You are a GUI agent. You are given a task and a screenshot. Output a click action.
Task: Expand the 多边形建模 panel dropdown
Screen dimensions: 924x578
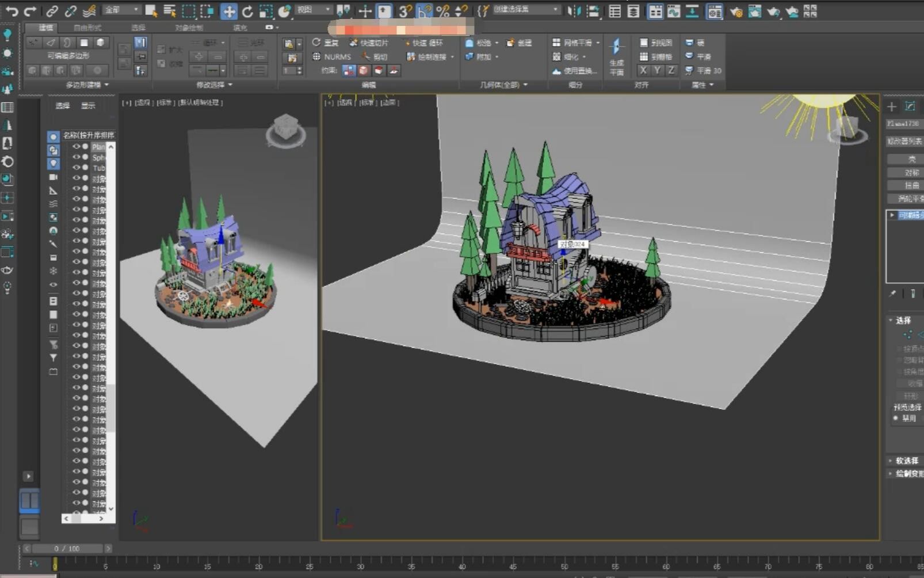[x=87, y=85]
